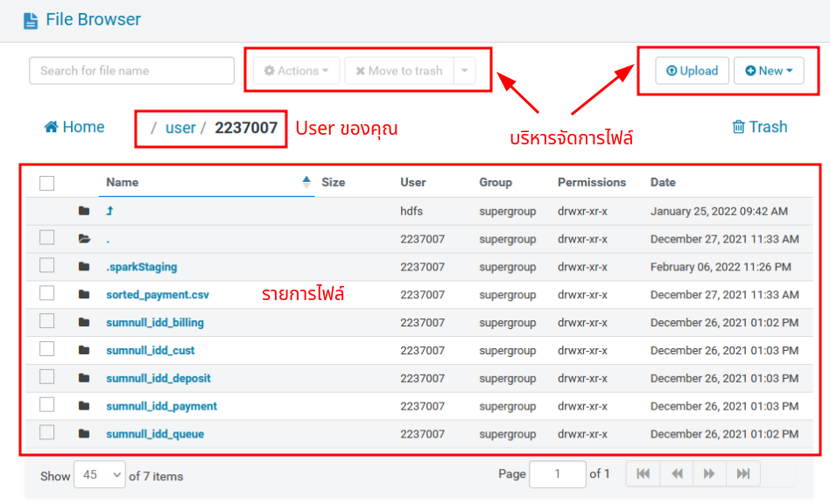Sort files by the Date column header
This screenshot has width=830, height=504.
point(663,182)
